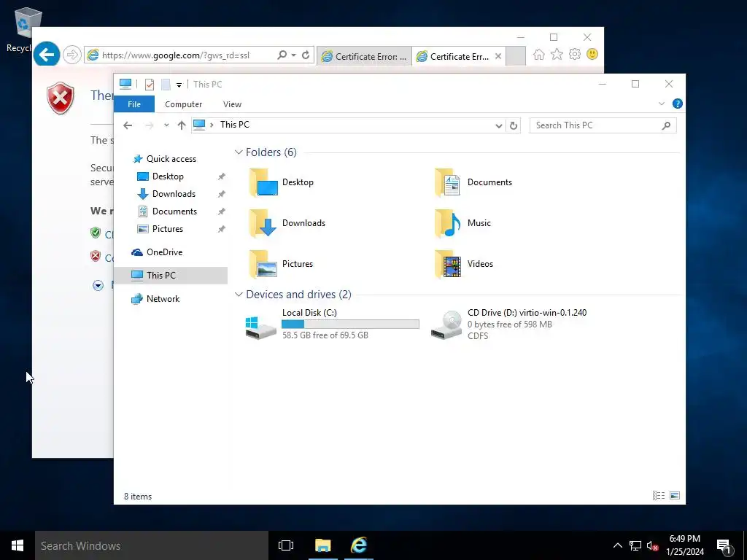This screenshot has height=560, width=747.
Task: Close the active Certificate Error tab
Action: 498,56
